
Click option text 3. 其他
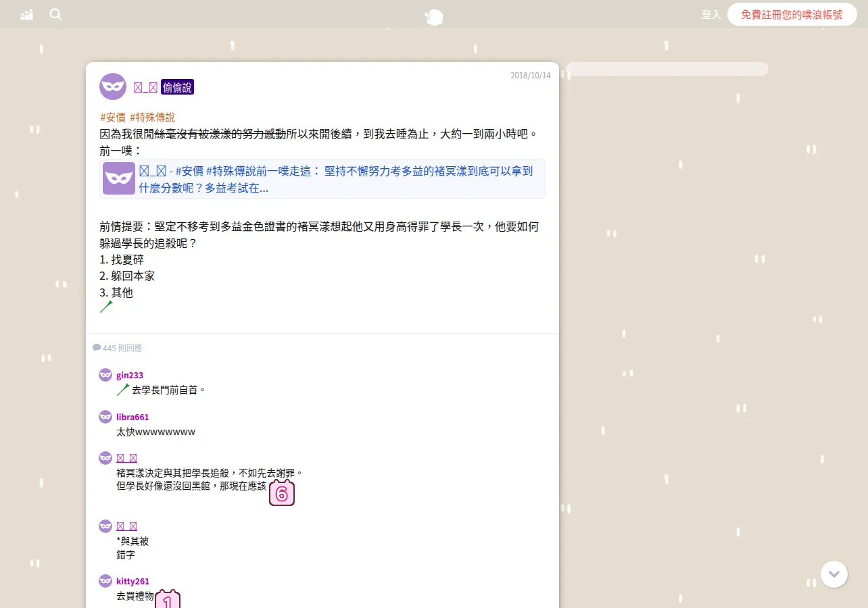pyautogui.click(x=116, y=293)
